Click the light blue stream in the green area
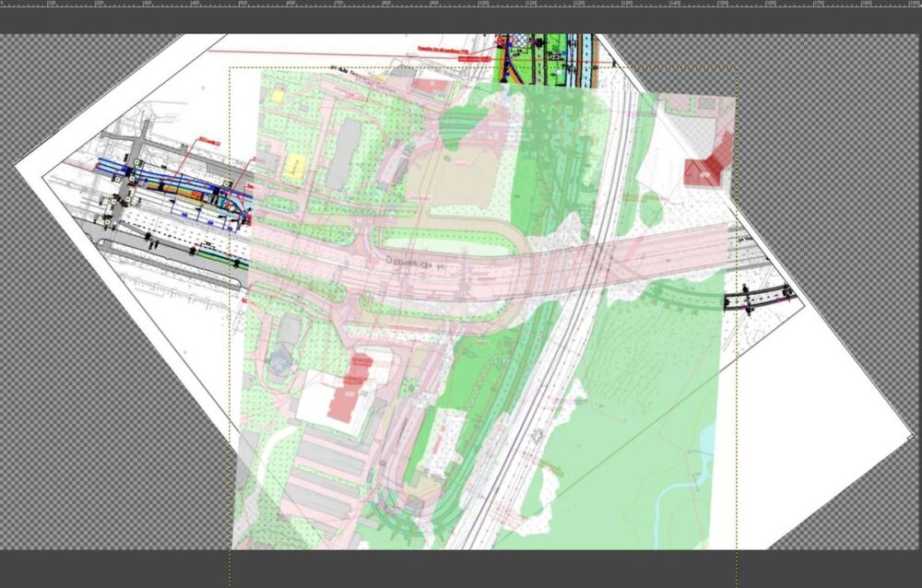The height and width of the screenshot is (588, 922). pos(684,489)
